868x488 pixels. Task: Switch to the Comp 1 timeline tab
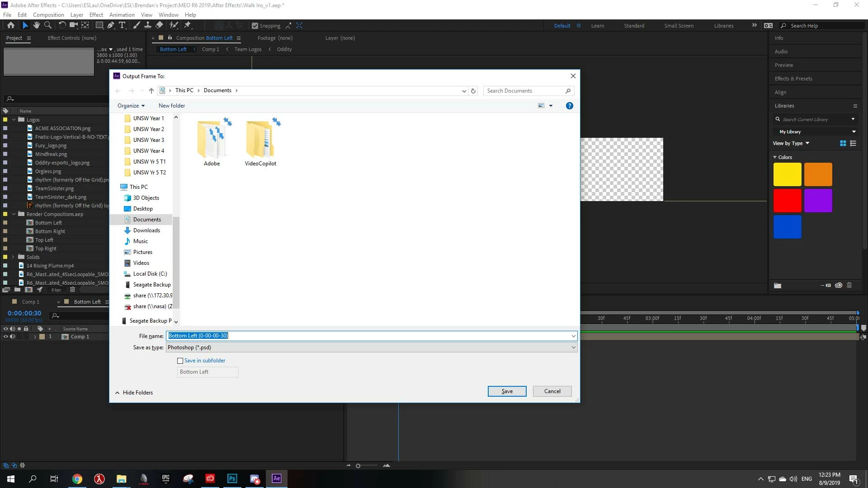pyautogui.click(x=30, y=302)
